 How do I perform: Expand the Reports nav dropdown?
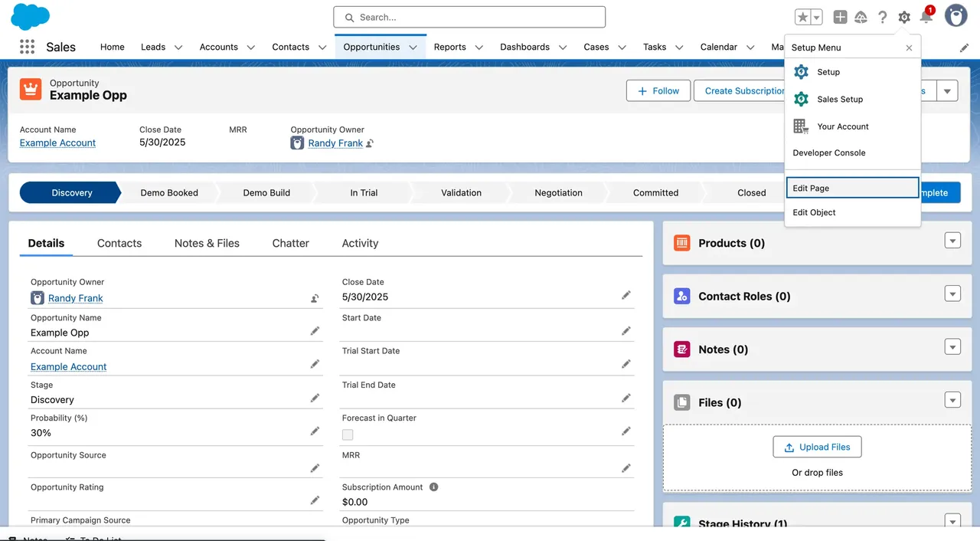point(479,48)
